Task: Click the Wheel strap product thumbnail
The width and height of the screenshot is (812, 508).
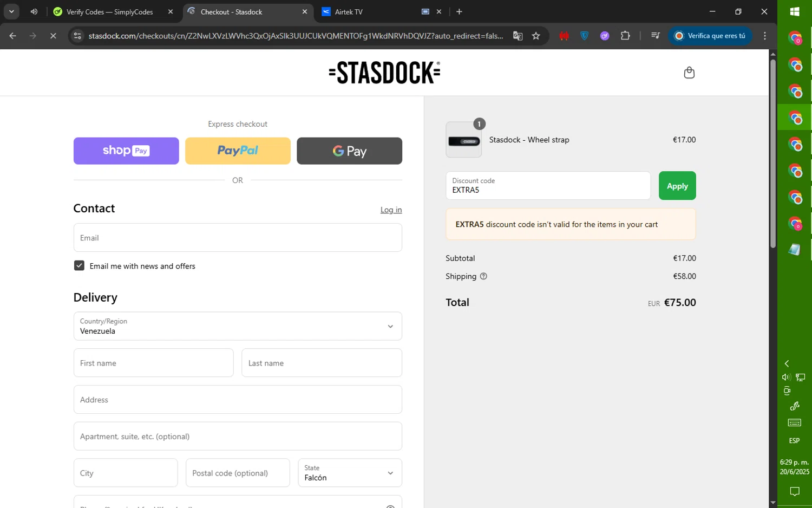Action: tap(463, 140)
